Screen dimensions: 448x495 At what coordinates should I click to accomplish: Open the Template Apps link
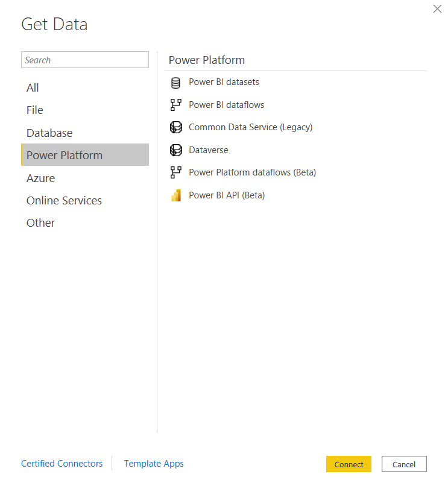pyautogui.click(x=153, y=463)
